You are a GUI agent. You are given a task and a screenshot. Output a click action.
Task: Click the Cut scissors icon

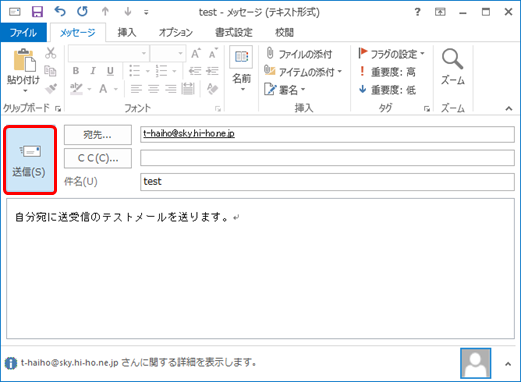click(x=50, y=53)
